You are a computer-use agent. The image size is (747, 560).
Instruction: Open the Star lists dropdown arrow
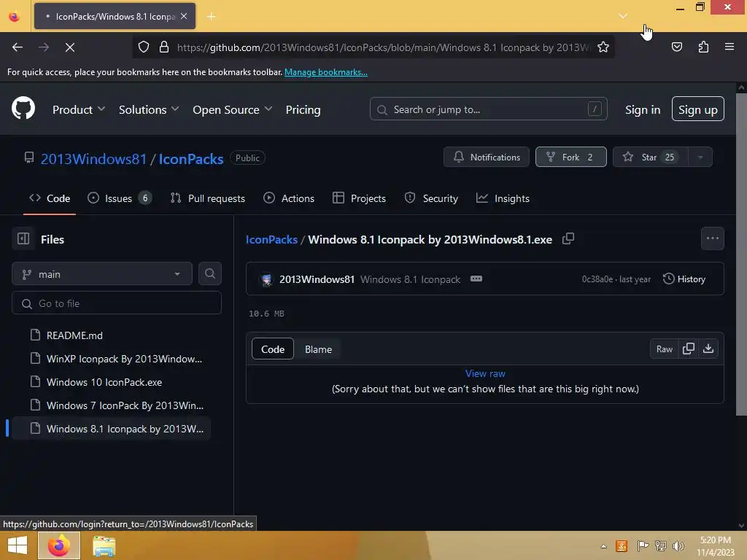(x=700, y=157)
